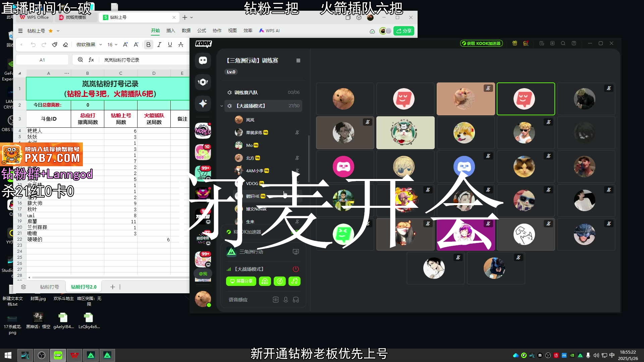Click the KOOK sparkle star sidebar icon

pos(203,104)
